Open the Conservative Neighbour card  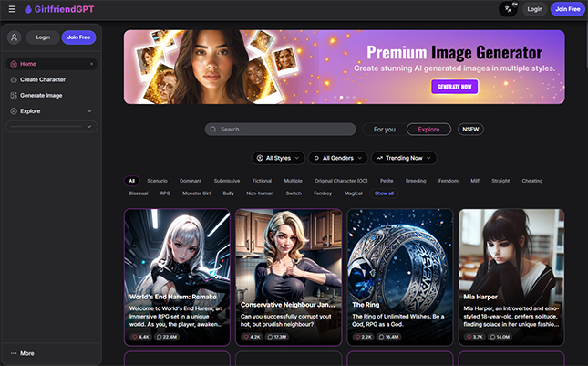click(288, 277)
